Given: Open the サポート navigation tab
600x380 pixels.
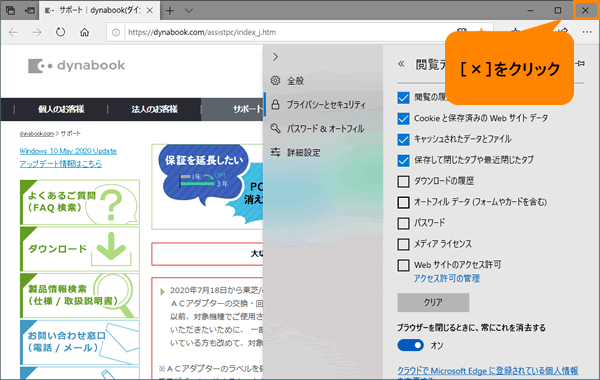Looking at the screenshot, I should pyautogui.click(x=232, y=109).
